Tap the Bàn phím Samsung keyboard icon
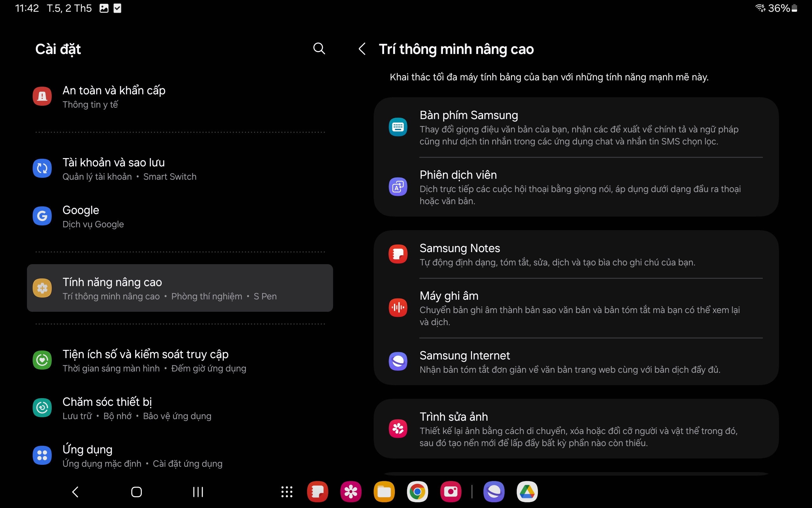The height and width of the screenshot is (508, 812). tap(398, 127)
